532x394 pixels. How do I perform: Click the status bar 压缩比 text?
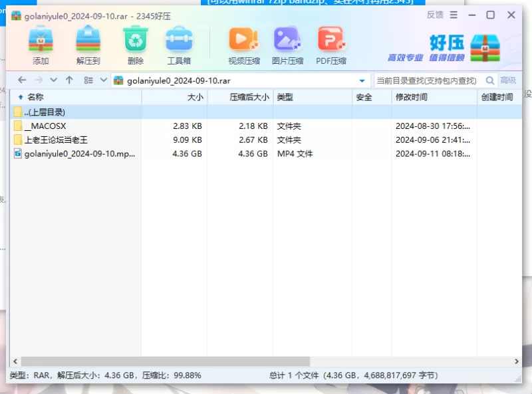pyautogui.click(x=172, y=375)
